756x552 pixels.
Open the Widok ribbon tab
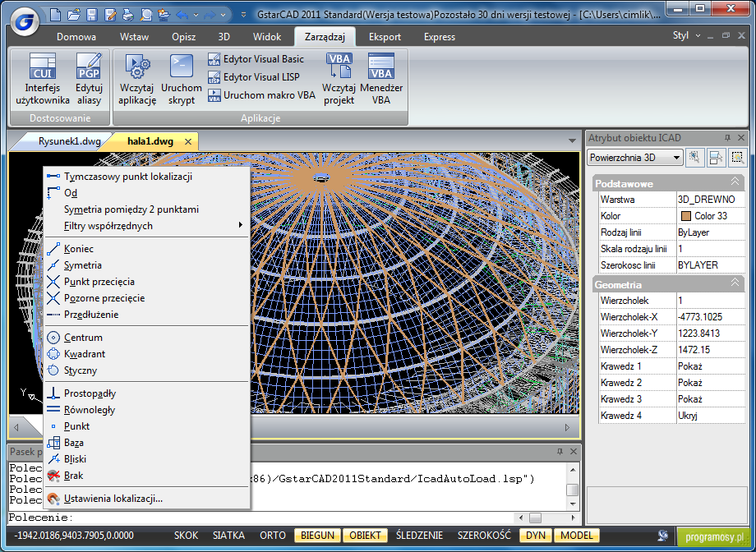click(267, 37)
